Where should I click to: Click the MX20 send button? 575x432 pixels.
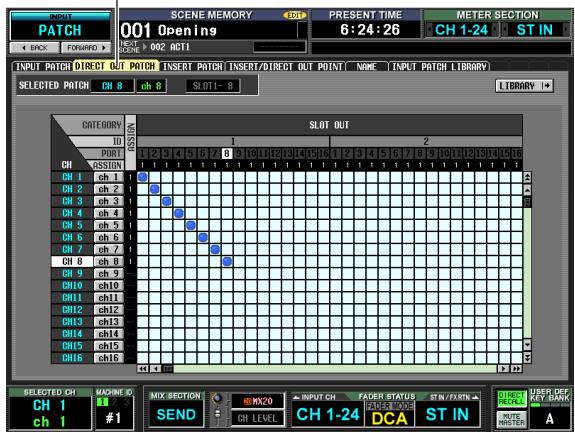[257, 401]
